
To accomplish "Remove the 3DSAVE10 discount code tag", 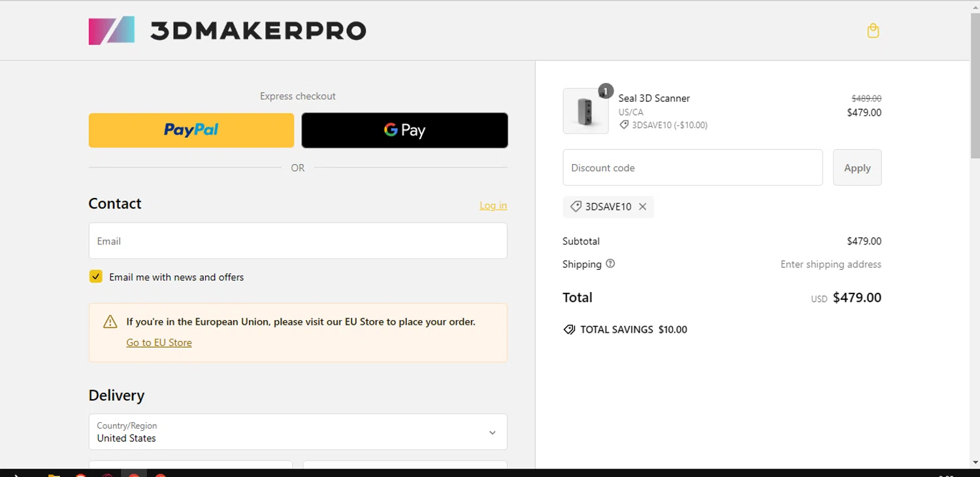I will click(643, 206).
